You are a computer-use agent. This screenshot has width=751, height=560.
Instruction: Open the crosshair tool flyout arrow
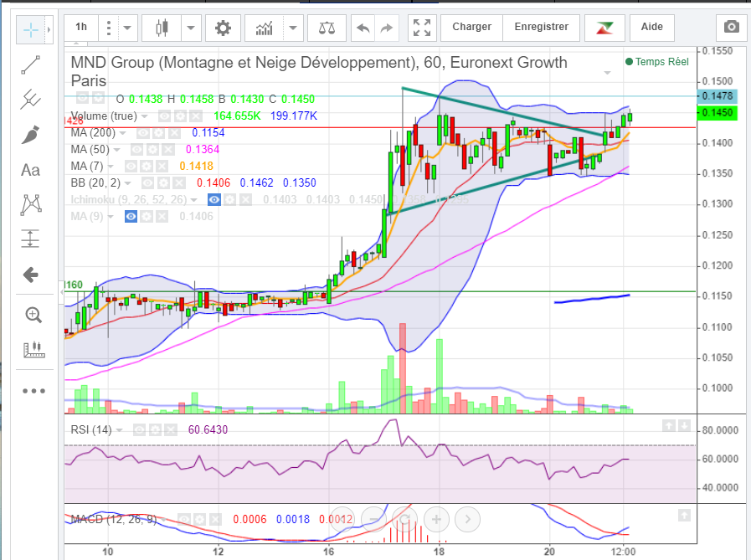tap(49, 29)
